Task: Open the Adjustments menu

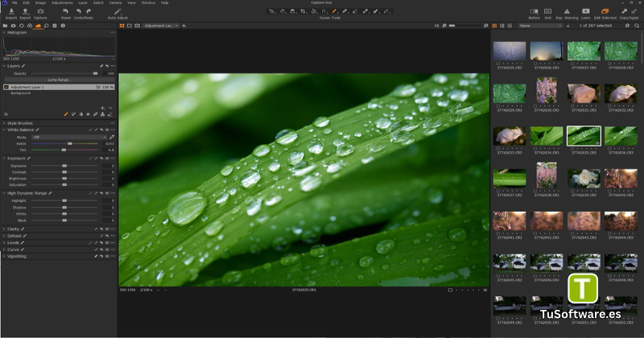Action: [x=62, y=2]
